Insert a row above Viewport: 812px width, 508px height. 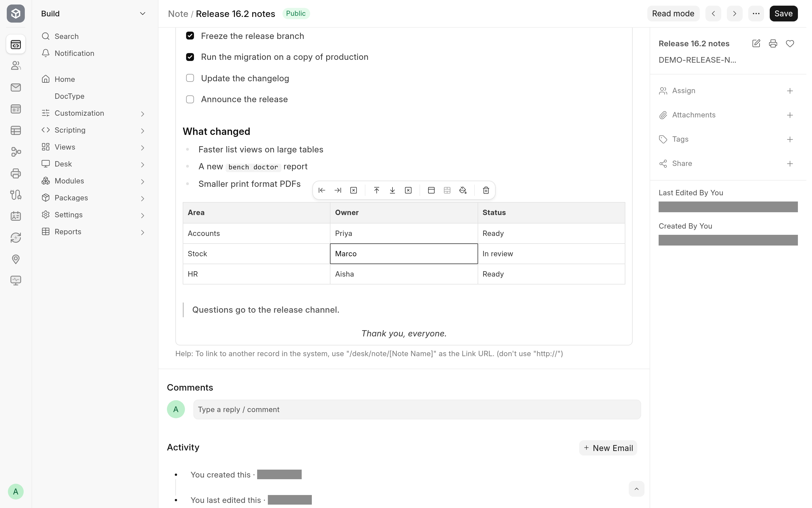pos(376,190)
